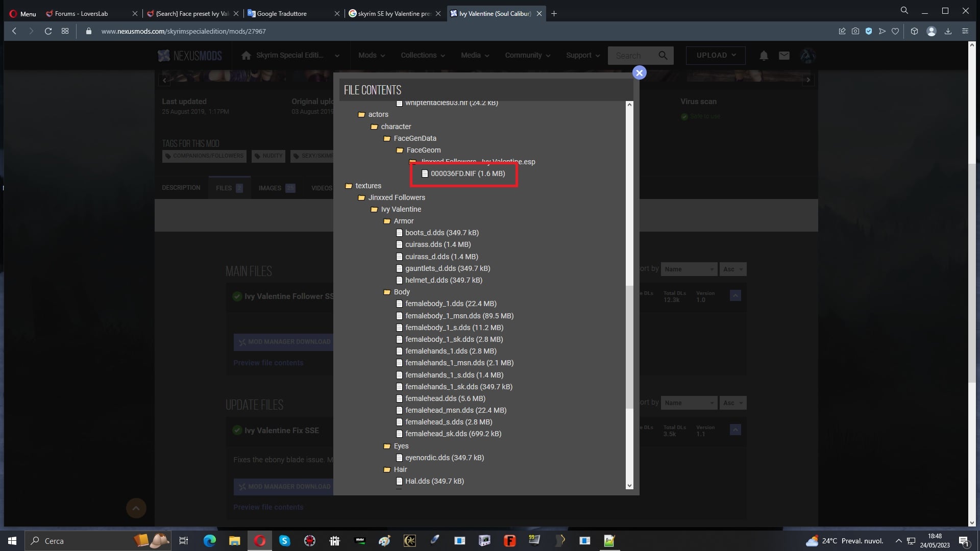This screenshot has width=980, height=551.
Task: Open the Mods dropdown menu
Action: pyautogui.click(x=372, y=55)
